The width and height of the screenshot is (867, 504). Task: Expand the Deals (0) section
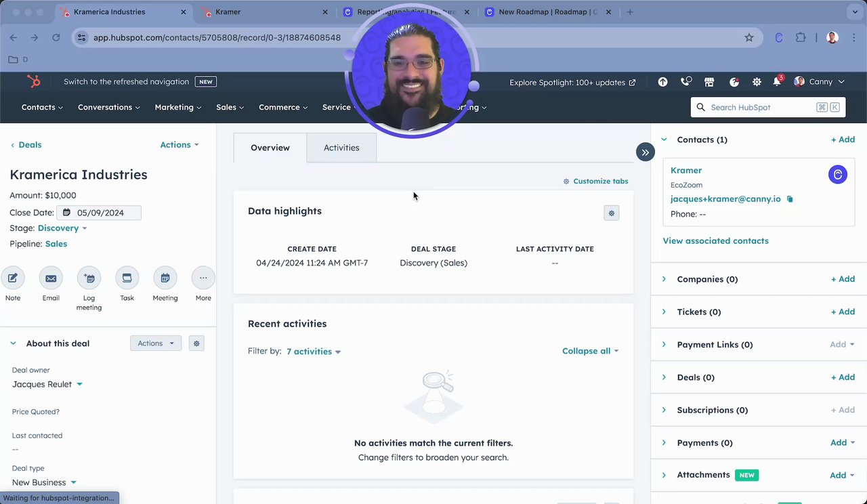tap(664, 377)
